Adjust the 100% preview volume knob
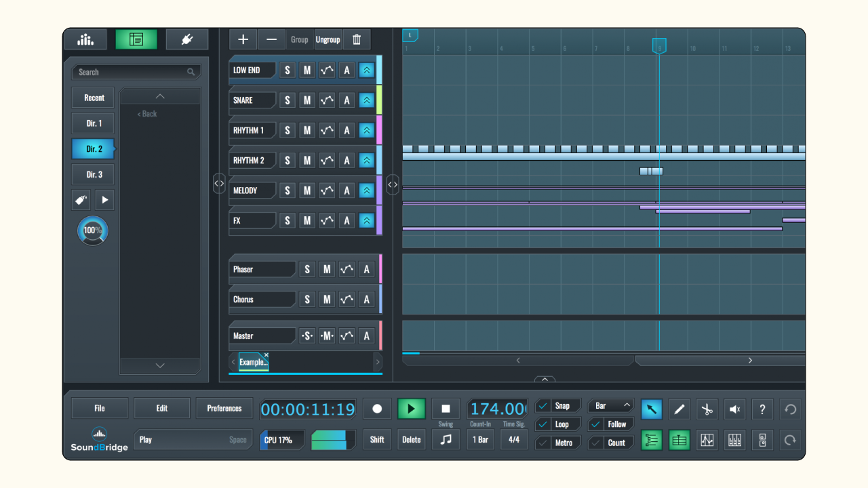Image resolution: width=868 pixels, height=488 pixels. pos(92,230)
